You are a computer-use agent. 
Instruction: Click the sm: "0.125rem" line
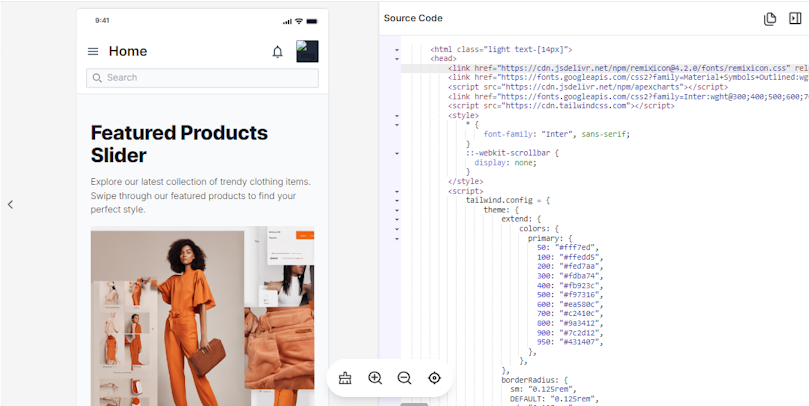pos(543,389)
